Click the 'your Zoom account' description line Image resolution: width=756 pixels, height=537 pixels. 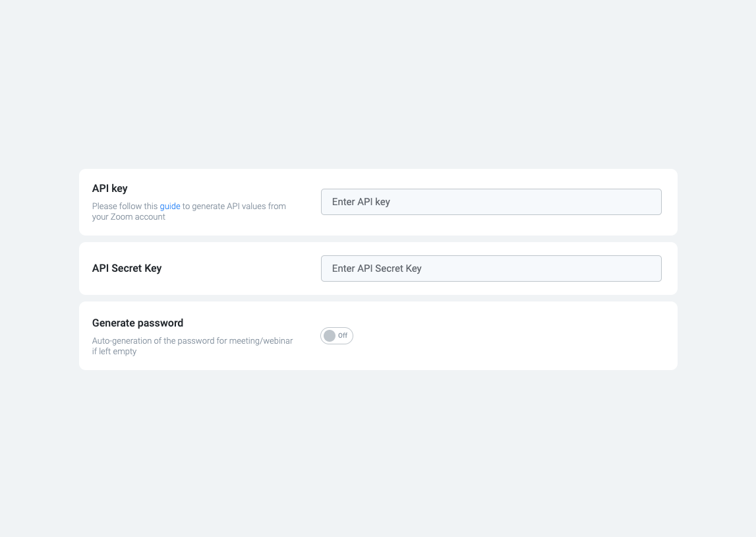pyautogui.click(x=129, y=217)
